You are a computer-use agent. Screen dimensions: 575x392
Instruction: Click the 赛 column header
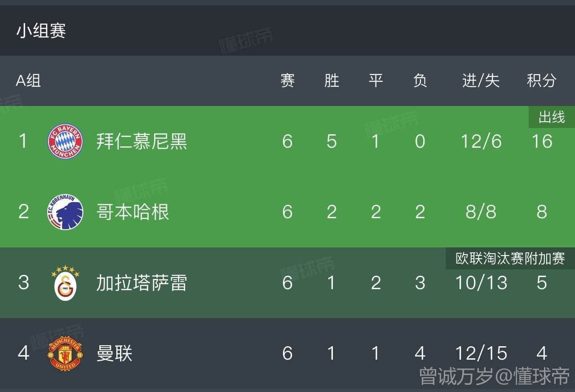pos(287,81)
